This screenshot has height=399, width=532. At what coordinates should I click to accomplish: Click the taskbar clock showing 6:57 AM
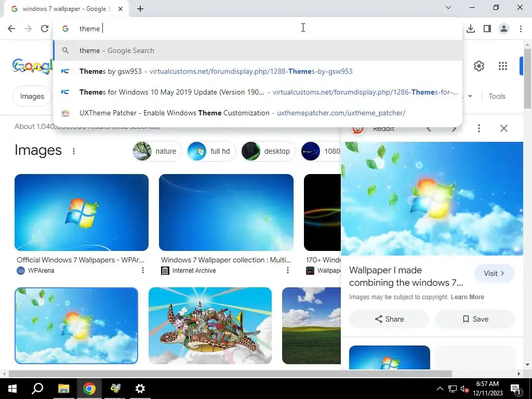pyautogui.click(x=487, y=389)
